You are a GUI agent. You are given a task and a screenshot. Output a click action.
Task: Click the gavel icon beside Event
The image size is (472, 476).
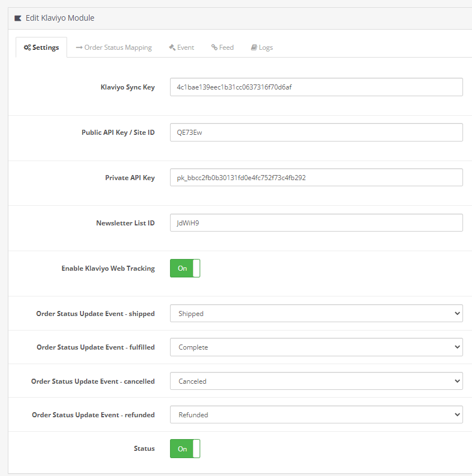(x=172, y=48)
